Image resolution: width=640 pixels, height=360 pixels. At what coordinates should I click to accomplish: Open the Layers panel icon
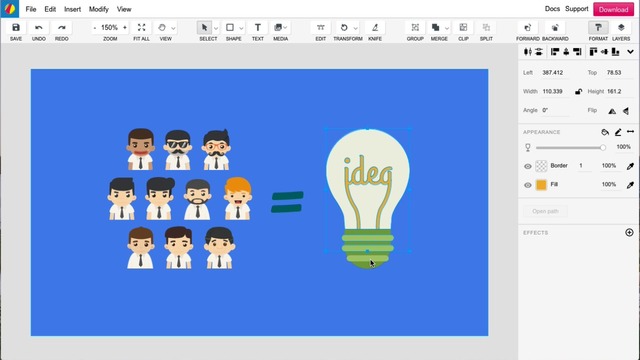click(621, 28)
